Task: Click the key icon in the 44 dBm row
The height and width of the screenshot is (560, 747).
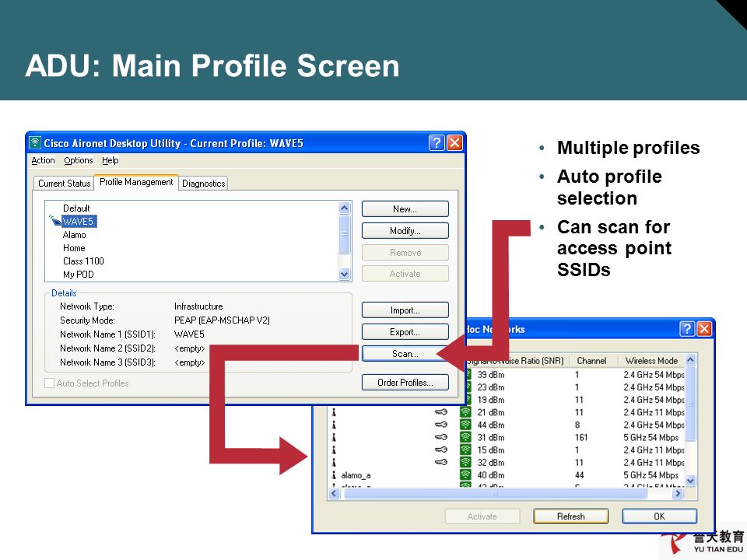Action: [441, 425]
